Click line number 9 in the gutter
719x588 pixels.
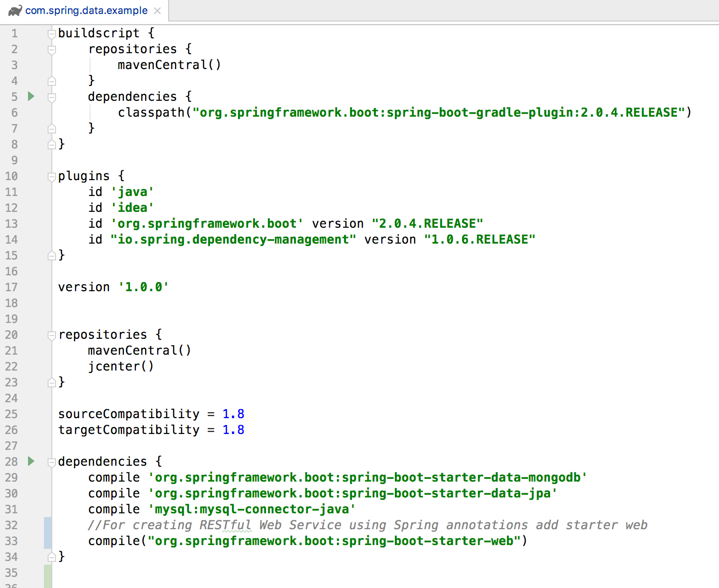click(14, 160)
